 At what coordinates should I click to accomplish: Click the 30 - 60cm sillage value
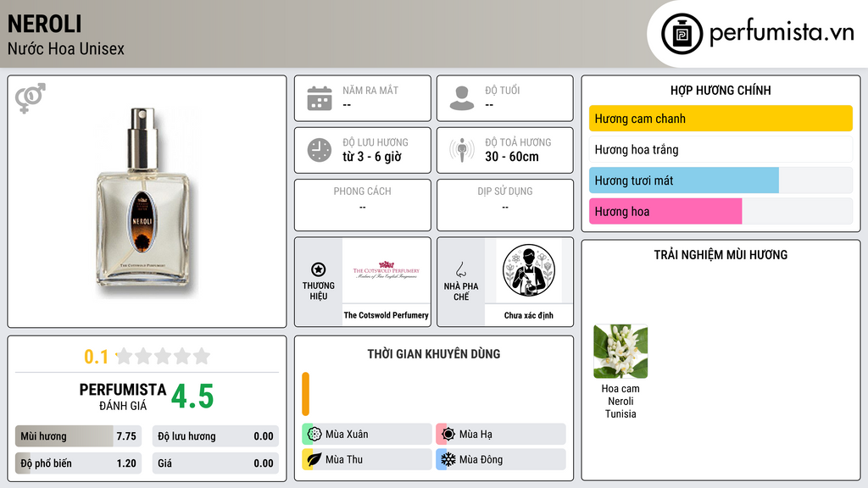coord(512,157)
